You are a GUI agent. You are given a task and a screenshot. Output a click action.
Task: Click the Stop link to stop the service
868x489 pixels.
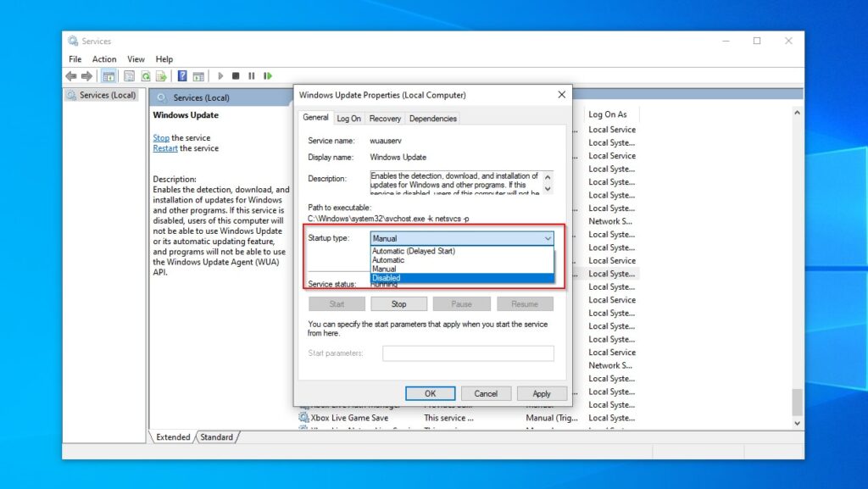pos(160,136)
